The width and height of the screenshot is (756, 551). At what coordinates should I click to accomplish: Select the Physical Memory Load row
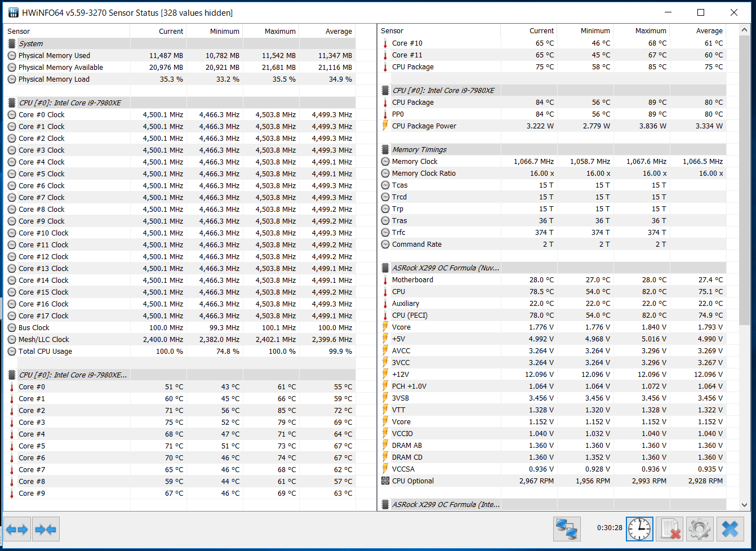(180, 79)
